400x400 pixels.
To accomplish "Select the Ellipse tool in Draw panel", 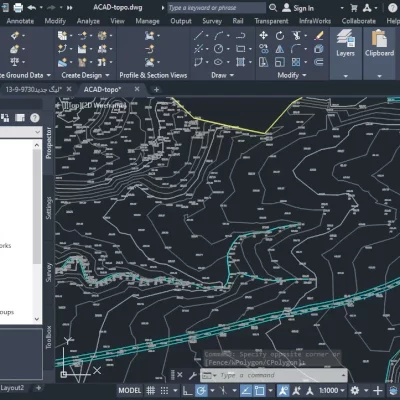I will click(218, 62).
